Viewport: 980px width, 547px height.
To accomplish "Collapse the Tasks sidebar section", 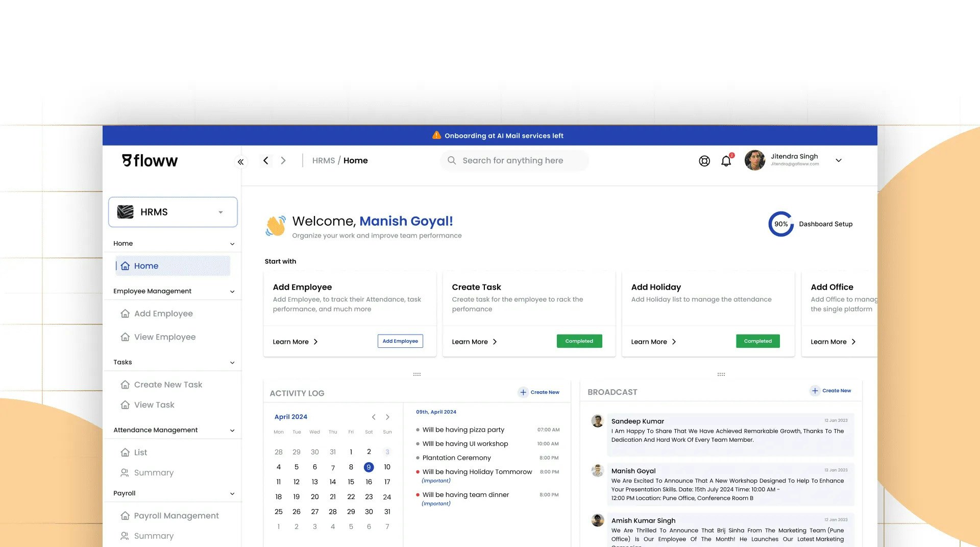I will (232, 363).
